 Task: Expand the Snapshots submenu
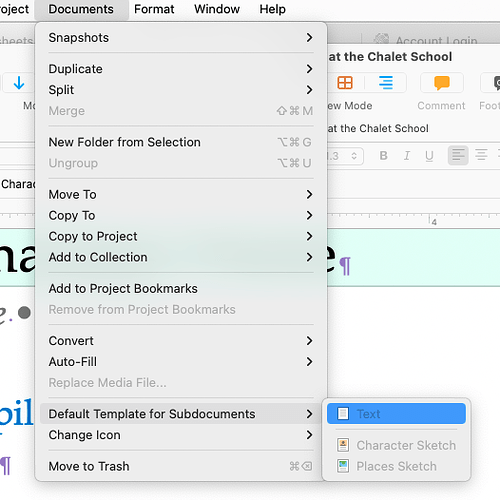click(181, 37)
